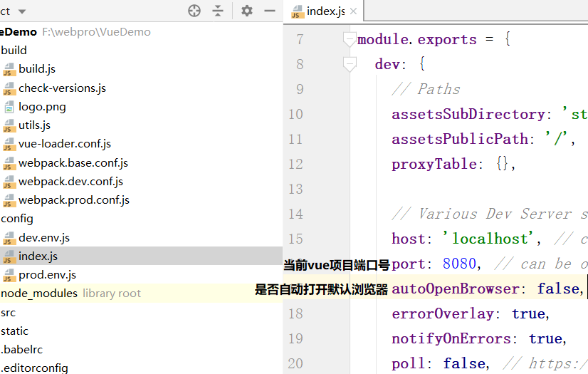Click the notifyOnErrors property name
The image size is (588, 374).
pyautogui.click(x=451, y=339)
